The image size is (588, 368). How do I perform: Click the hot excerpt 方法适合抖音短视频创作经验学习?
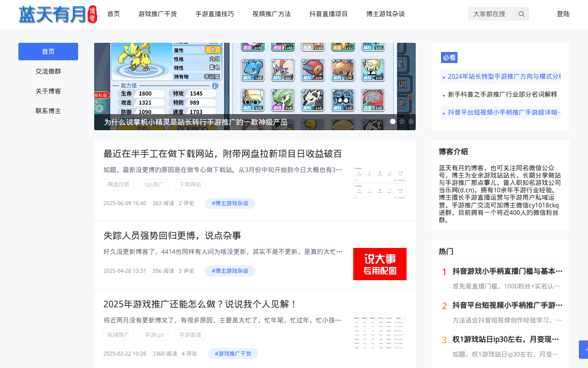[508, 320]
